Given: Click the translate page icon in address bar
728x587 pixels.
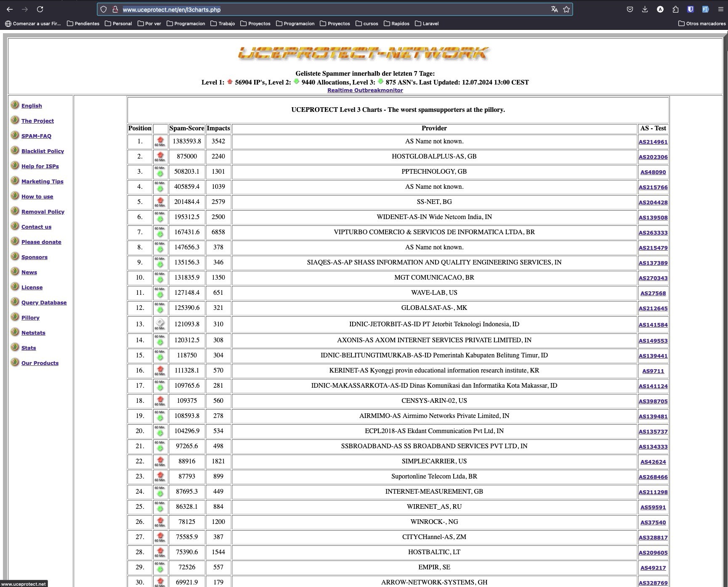Looking at the screenshot, I should (x=555, y=9).
